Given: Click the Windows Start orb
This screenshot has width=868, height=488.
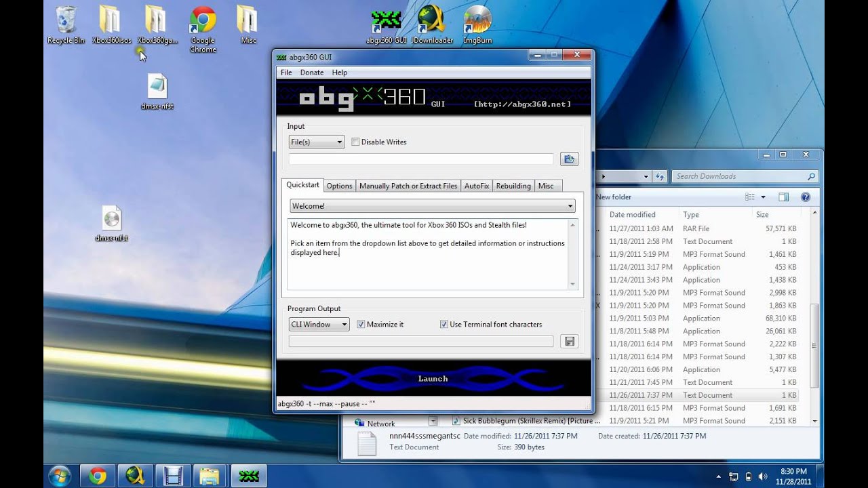Looking at the screenshot, I should click(x=60, y=476).
